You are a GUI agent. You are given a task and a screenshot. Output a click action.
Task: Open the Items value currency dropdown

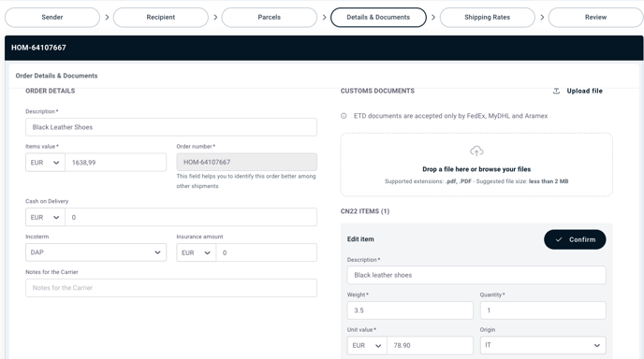tap(45, 163)
